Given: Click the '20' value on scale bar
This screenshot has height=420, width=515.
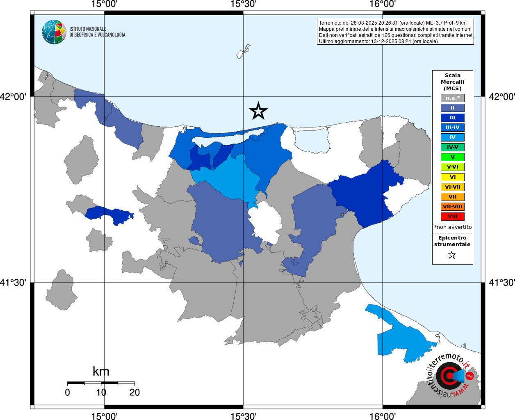Looking at the screenshot, I should coord(134,393).
